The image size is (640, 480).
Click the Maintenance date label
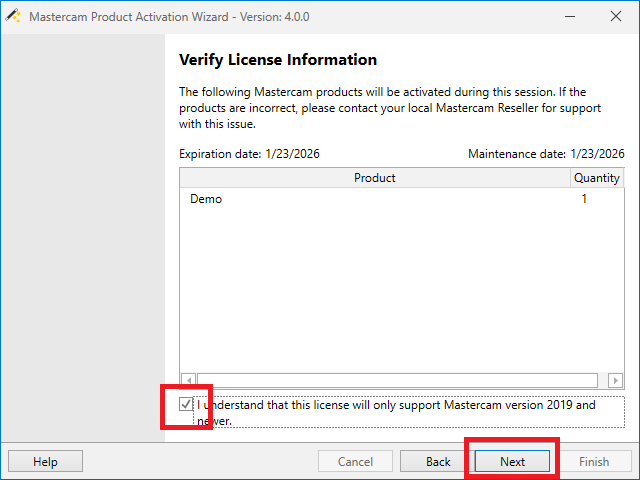(x=546, y=154)
